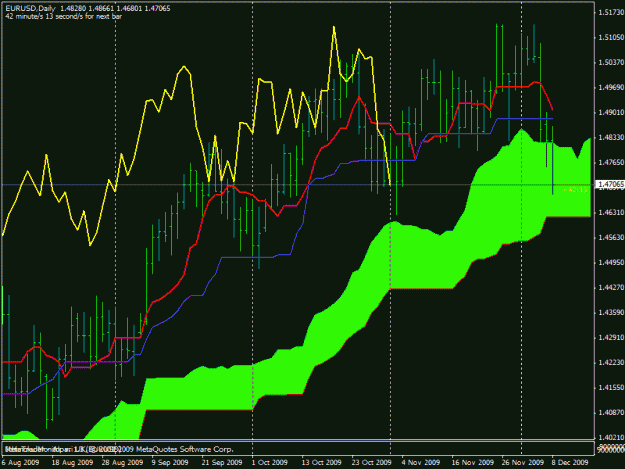
Task: Click the yellow <42:13 countdown label
Action: (x=575, y=190)
